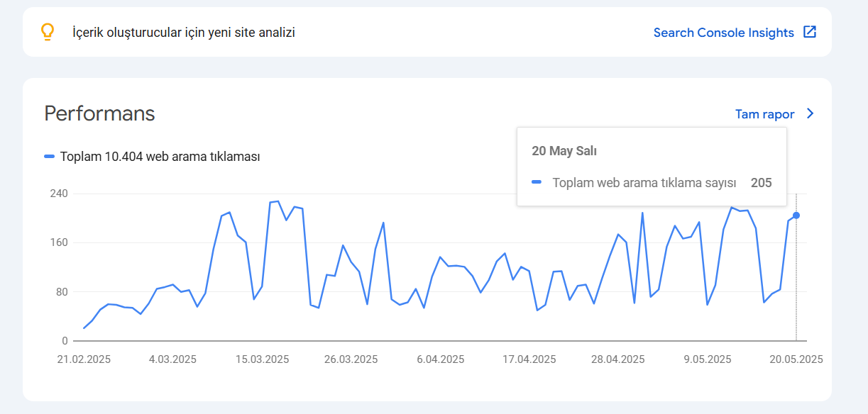Open the Search Console Insights link
Screen dimensions: 868x414
click(724, 33)
